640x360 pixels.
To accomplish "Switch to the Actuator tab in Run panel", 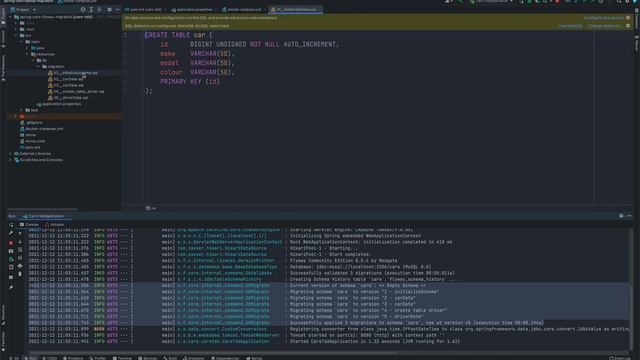I will pos(54,224).
